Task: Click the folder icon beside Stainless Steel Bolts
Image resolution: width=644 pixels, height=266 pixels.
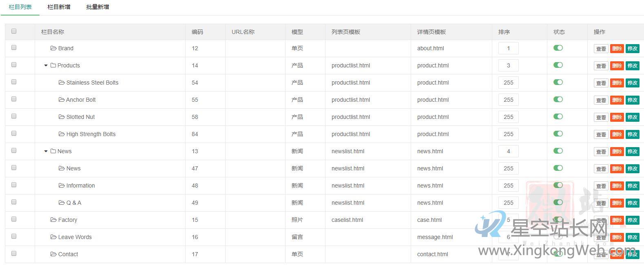Action: (61, 82)
